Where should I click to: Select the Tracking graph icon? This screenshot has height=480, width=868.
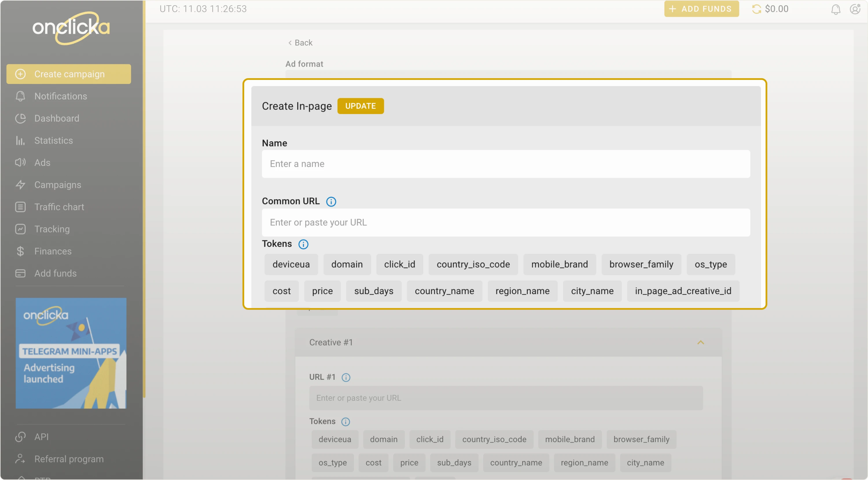tap(20, 229)
